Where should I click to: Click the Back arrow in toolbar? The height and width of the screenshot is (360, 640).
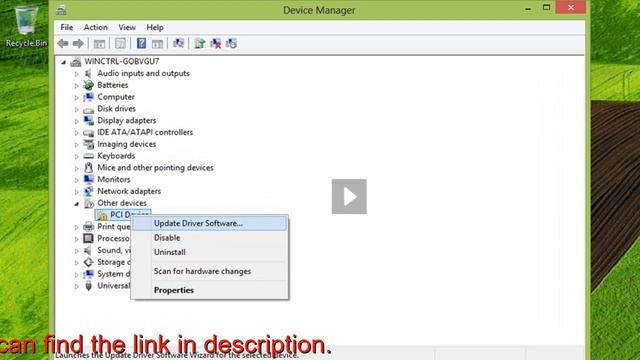coord(62,43)
